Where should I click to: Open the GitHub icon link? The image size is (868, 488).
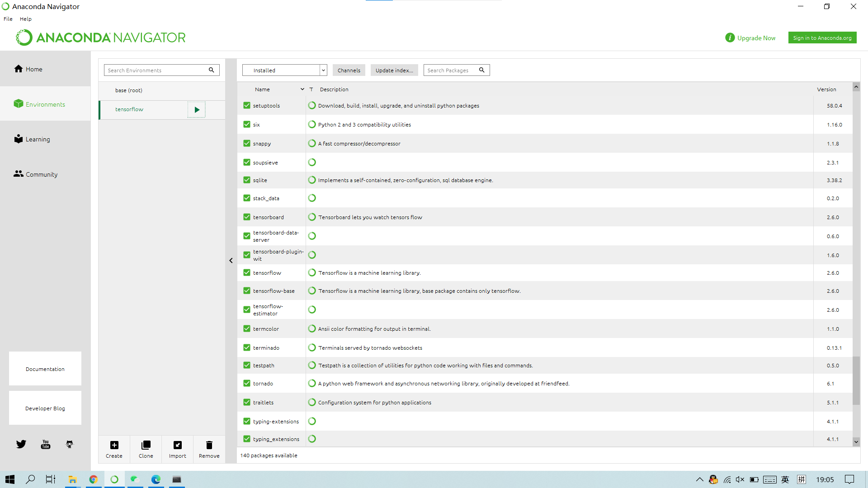(x=70, y=444)
